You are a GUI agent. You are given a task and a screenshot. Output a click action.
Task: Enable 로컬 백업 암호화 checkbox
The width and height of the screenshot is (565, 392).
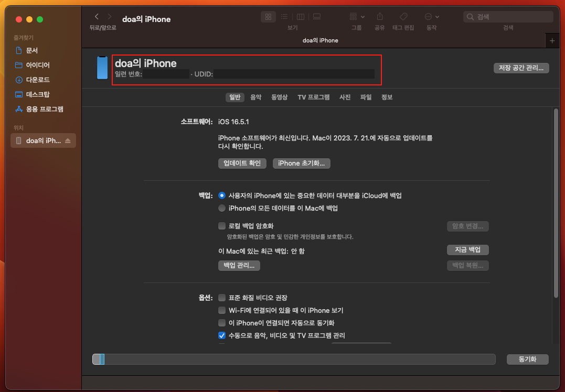[x=222, y=226]
